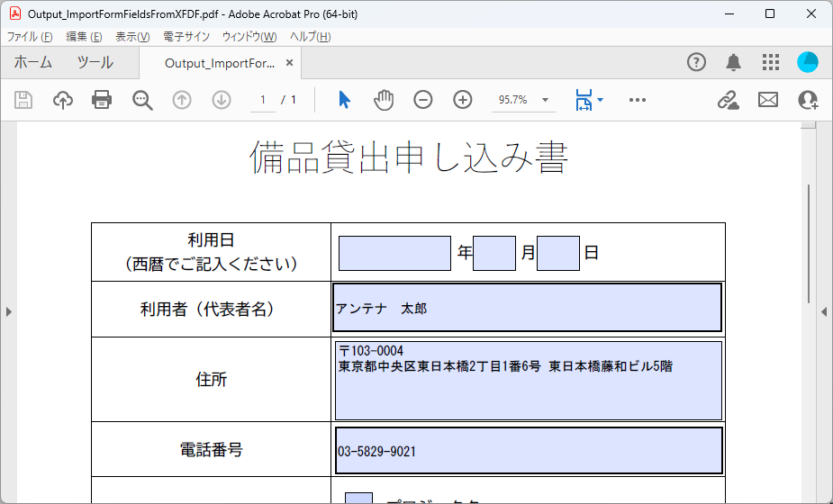The image size is (833, 504).
Task: Open the ウィンドウ menu
Action: tap(249, 37)
